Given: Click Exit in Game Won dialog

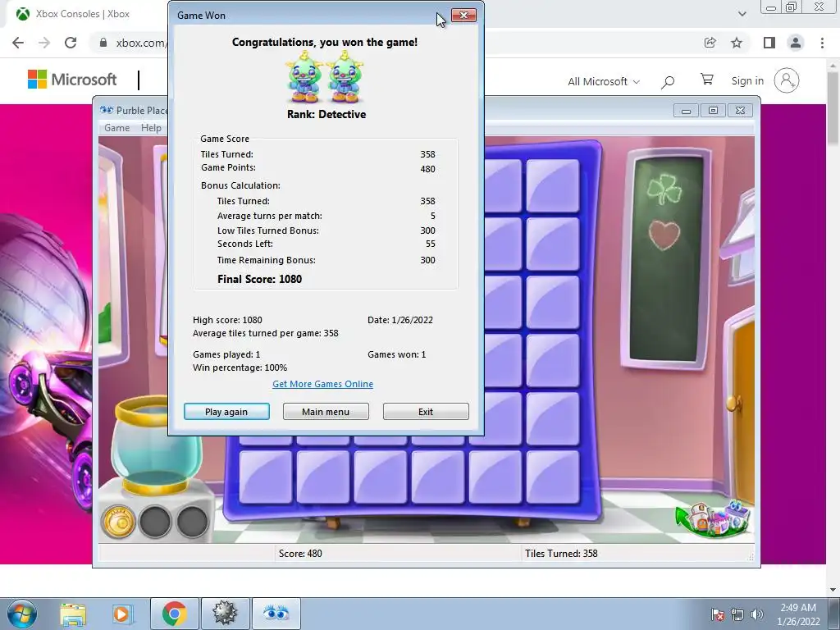Looking at the screenshot, I should tap(426, 412).
